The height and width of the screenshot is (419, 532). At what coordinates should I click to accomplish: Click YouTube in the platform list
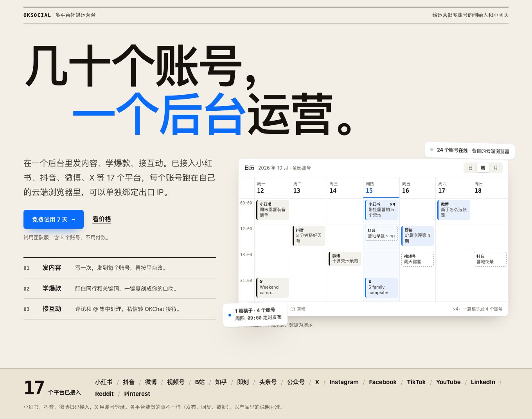pyautogui.click(x=448, y=382)
